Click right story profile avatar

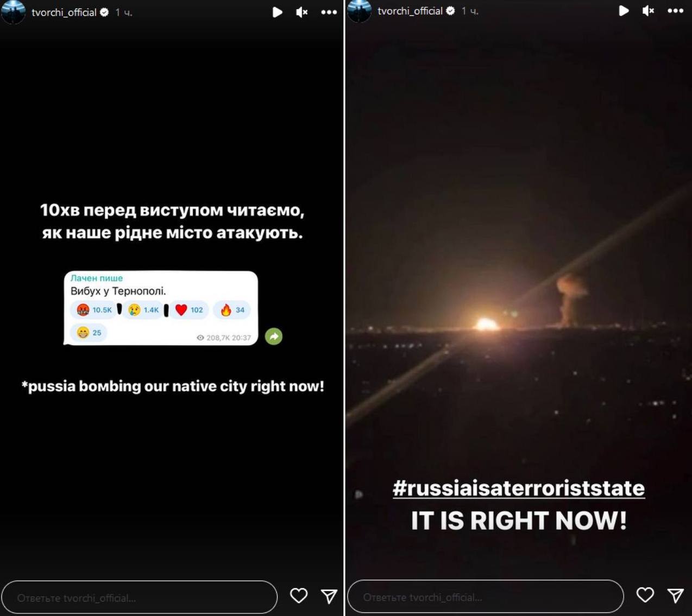[359, 10]
